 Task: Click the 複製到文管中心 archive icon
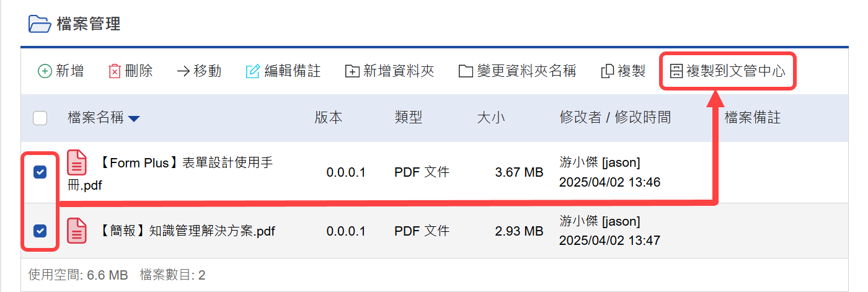[677, 71]
